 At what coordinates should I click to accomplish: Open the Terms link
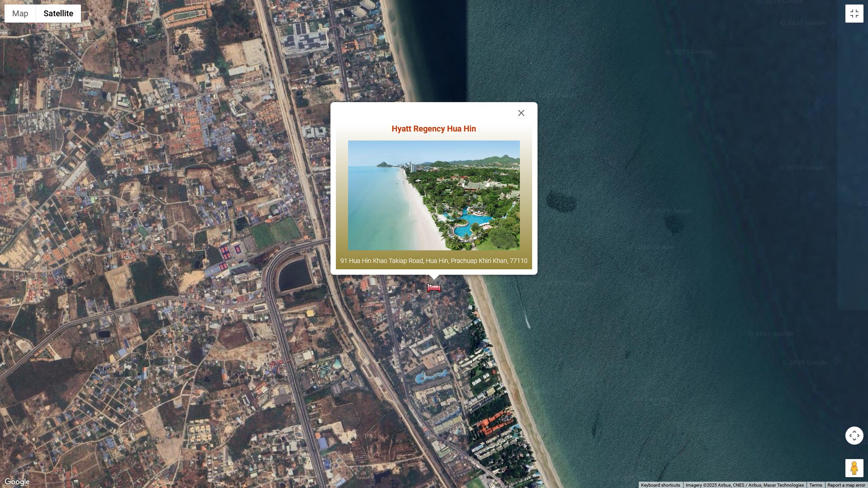pos(816,485)
